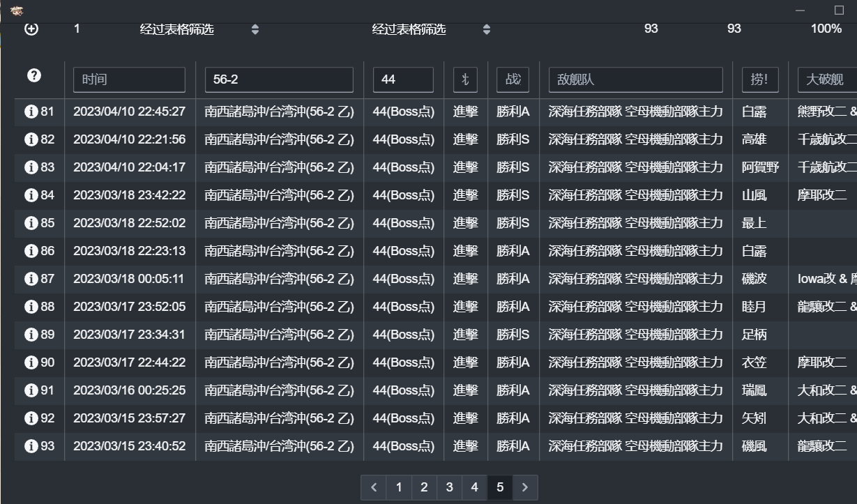857x504 pixels.
Task: Click the node filter field containing 44
Action: pos(403,79)
